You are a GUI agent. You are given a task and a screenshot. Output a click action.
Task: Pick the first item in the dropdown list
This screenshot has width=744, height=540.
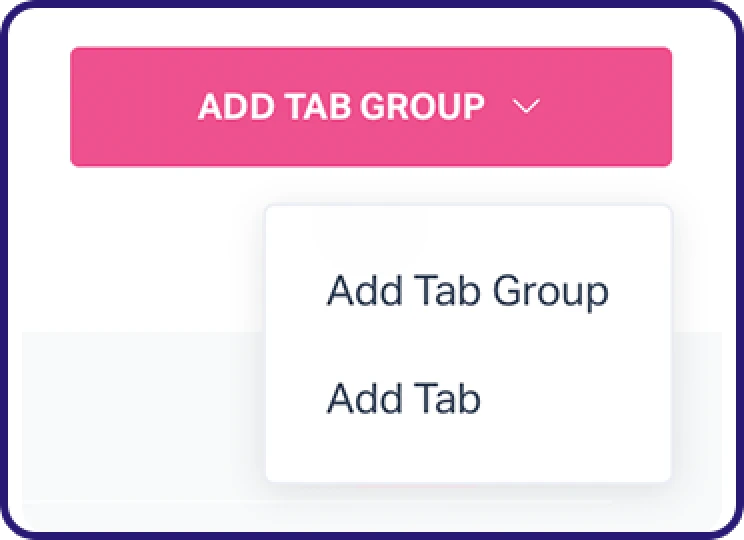[467, 291]
